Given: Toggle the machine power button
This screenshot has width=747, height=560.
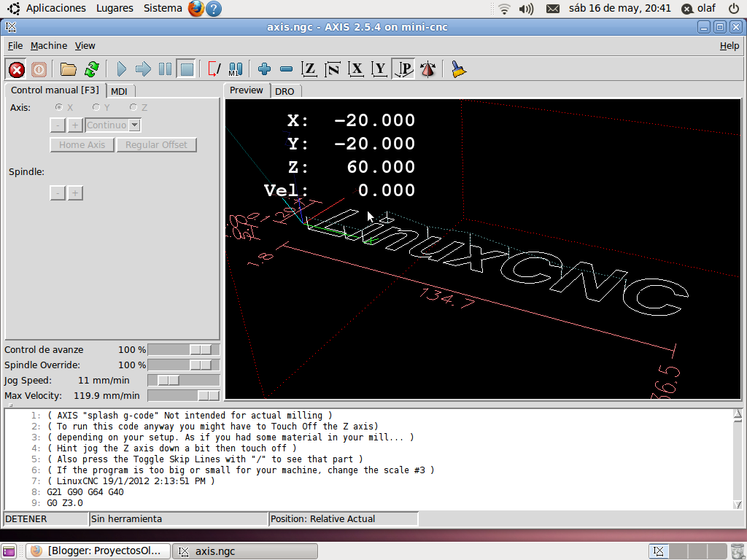Looking at the screenshot, I should click(39, 69).
